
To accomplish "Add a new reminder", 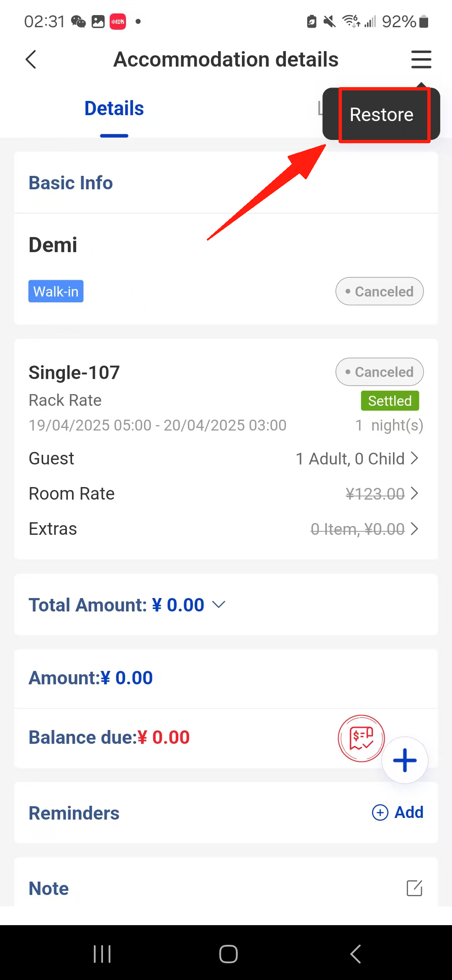I will coord(398,812).
